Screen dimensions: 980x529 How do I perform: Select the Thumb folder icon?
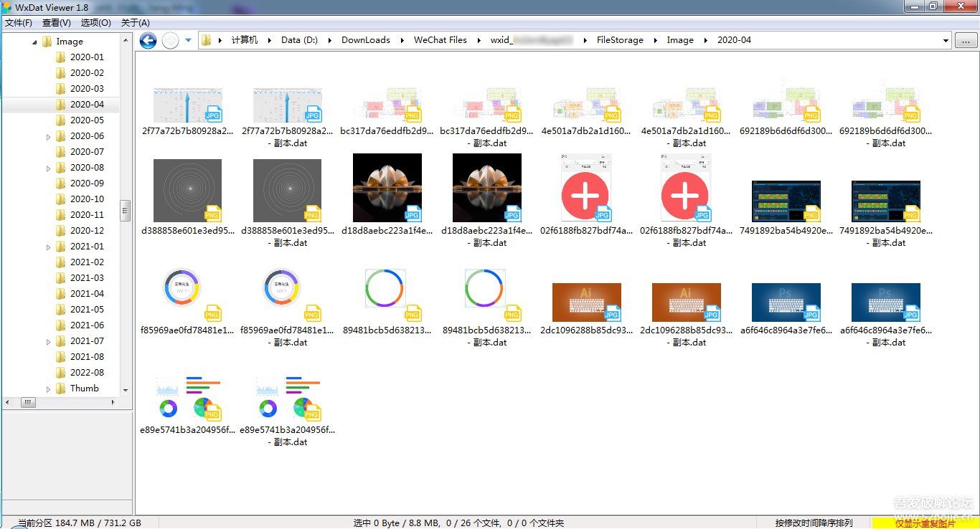[61, 389]
